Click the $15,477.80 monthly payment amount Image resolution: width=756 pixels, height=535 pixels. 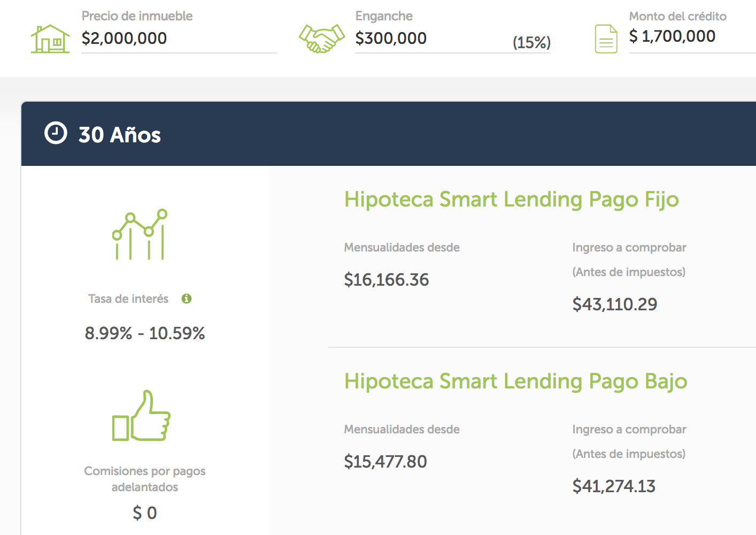click(x=385, y=461)
